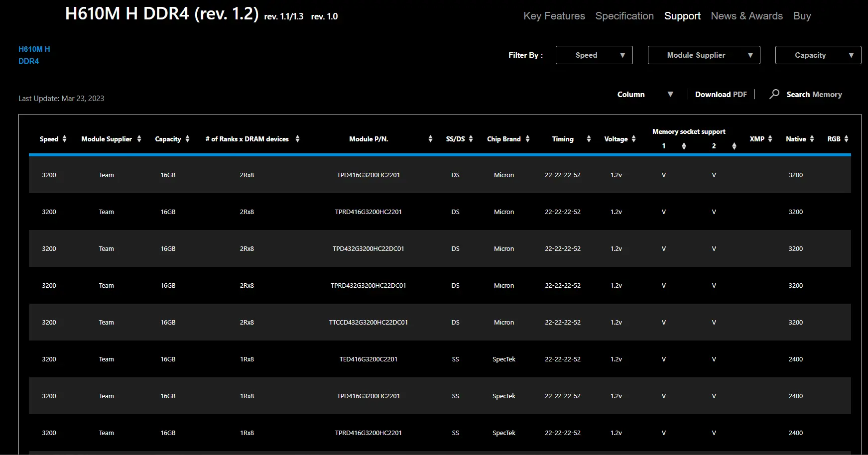This screenshot has height=455, width=868.
Task: Sort by memory socket 1 arrows
Action: point(684,146)
